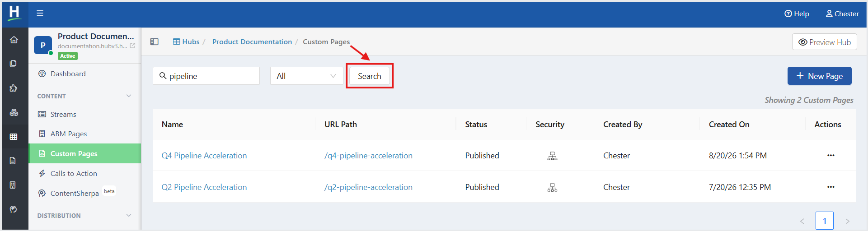Click the P hub avatar badge

[43, 45]
